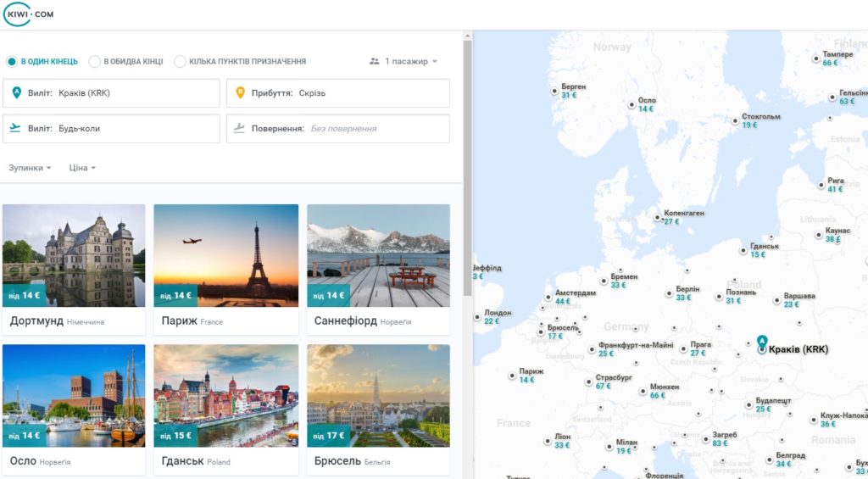This screenshot has height=479, width=868.
Task: Open the Осло harbor card photo
Action: pyautogui.click(x=74, y=395)
